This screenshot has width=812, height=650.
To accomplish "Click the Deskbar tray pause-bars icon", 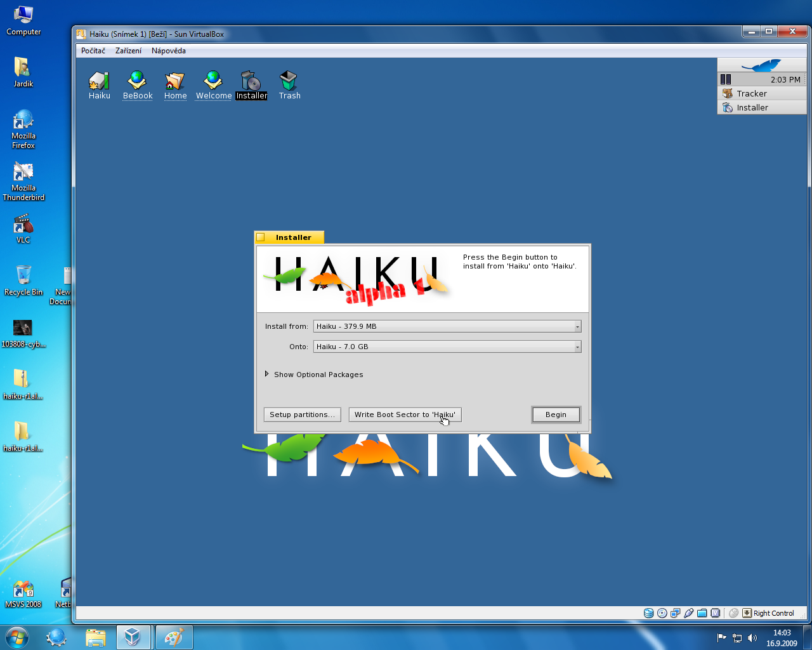I will coord(726,79).
